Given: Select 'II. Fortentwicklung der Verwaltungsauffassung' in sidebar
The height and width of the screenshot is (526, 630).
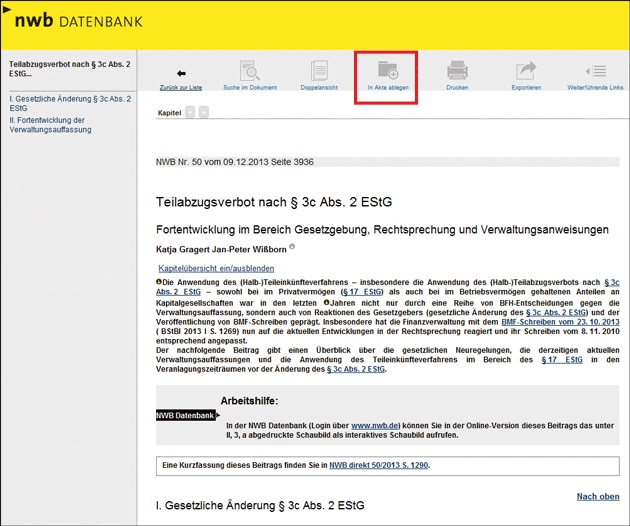Looking at the screenshot, I should click(52, 124).
